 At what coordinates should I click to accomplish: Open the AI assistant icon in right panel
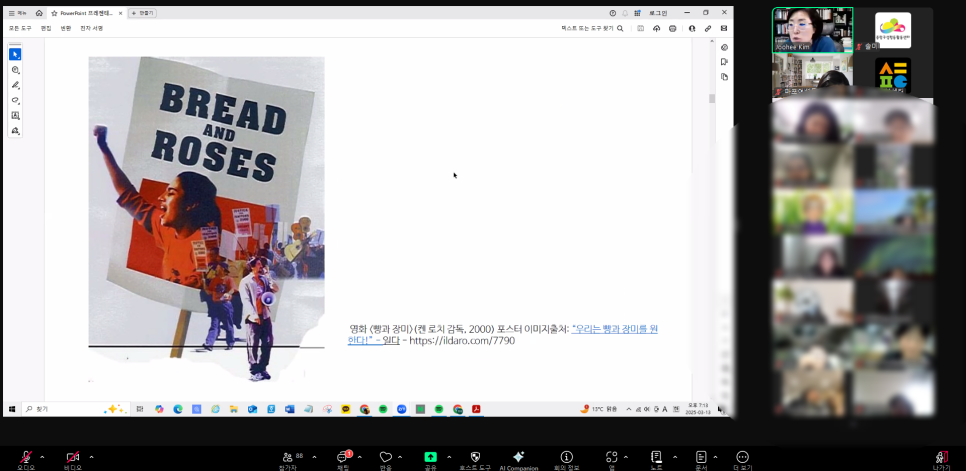pyautogui.click(x=724, y=47)
